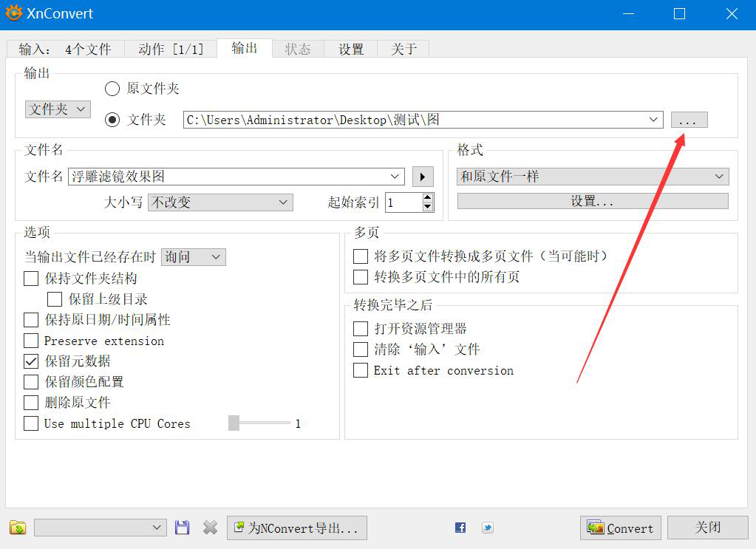Open format 设置... button
The height and width of the screenshot is (549, 756).
[x=593, y=201]
